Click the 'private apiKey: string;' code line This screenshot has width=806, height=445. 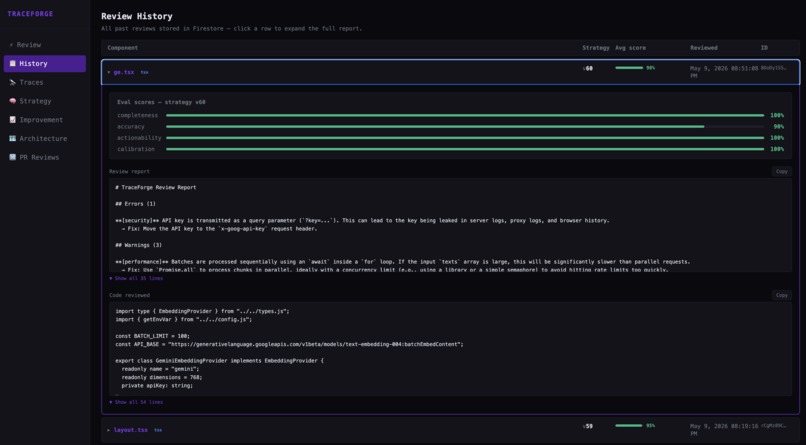click(x=157, y=385)
